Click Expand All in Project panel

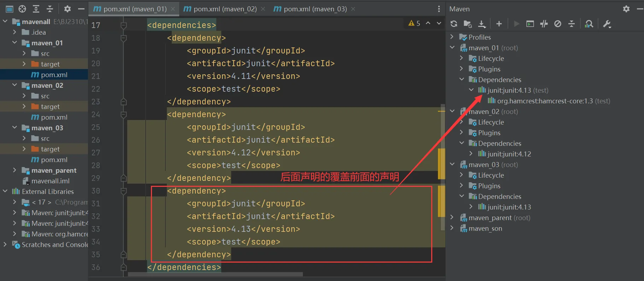pyautogui.click(x=36, y=9)
